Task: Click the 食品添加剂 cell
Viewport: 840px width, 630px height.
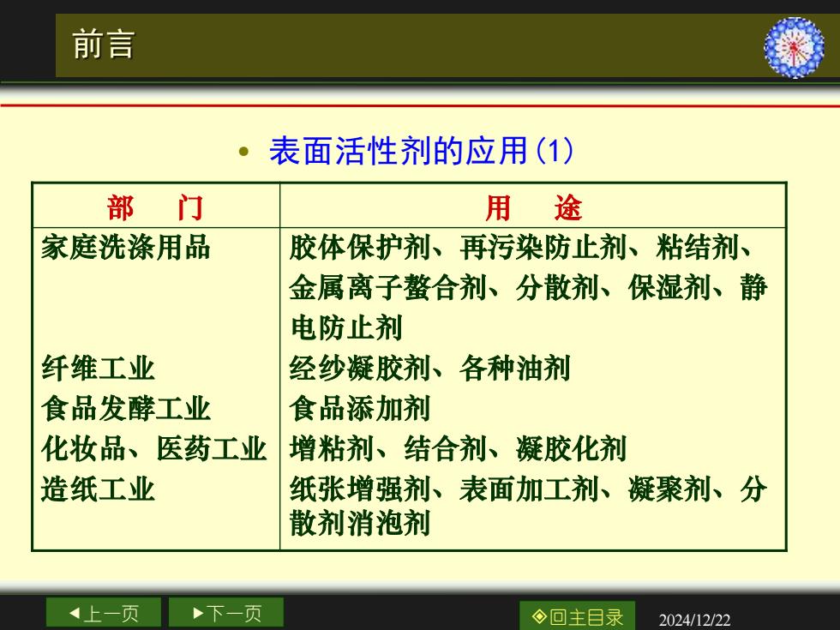Action: (360, 409)
